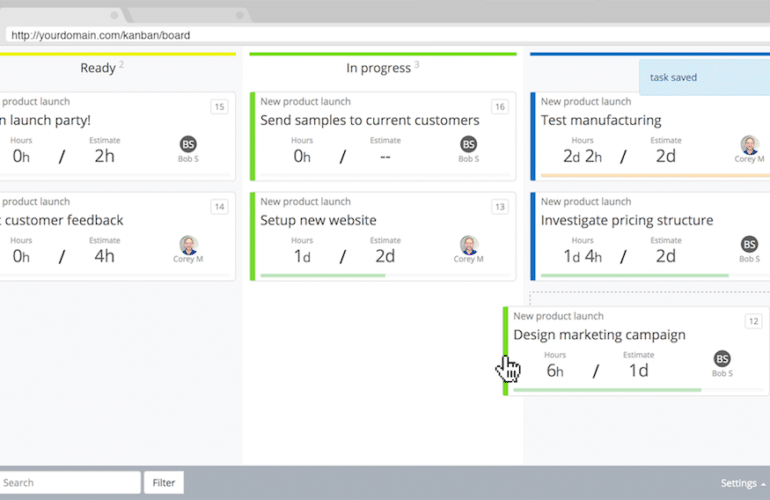Select the In progress column header

tap(378, 68)
